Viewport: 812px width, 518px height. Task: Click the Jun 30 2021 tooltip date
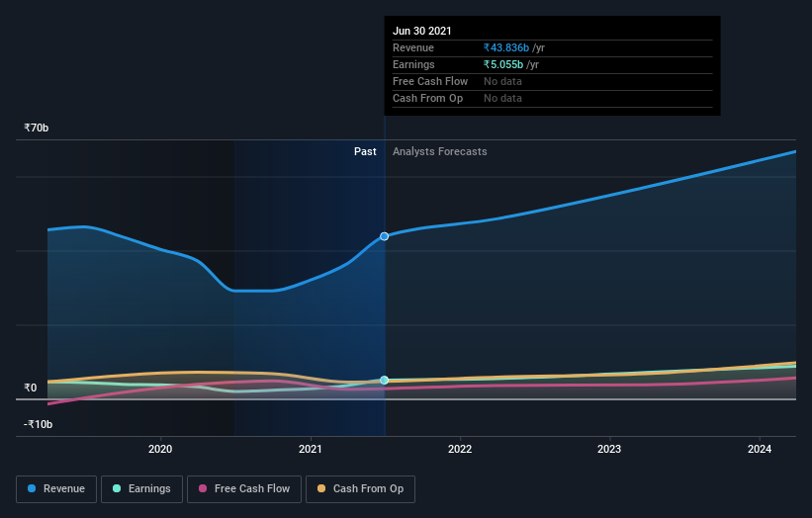coord(422,31)
